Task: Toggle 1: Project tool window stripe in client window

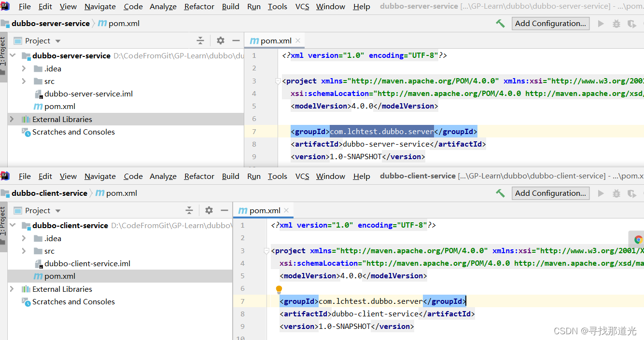Action: (3, 221)
